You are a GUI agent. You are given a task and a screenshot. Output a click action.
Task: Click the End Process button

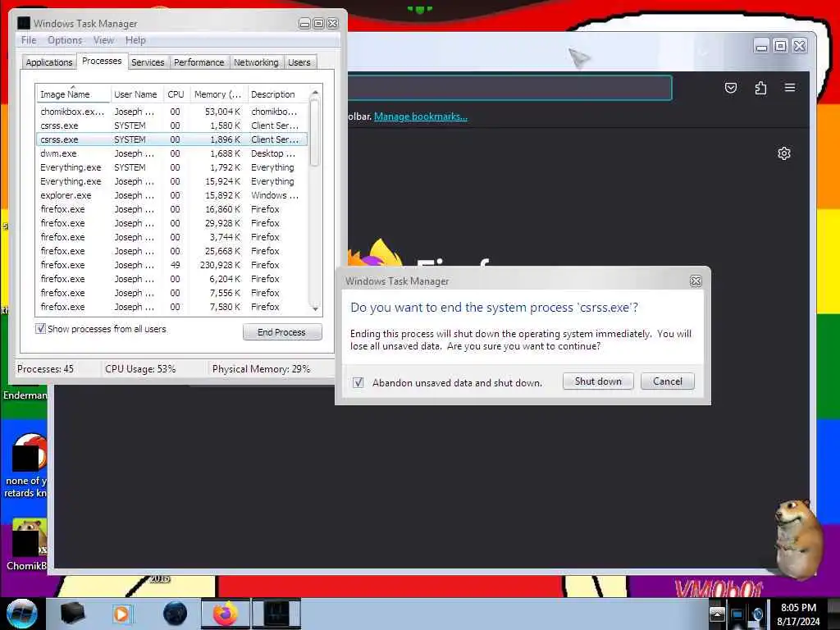coord(282,332)
